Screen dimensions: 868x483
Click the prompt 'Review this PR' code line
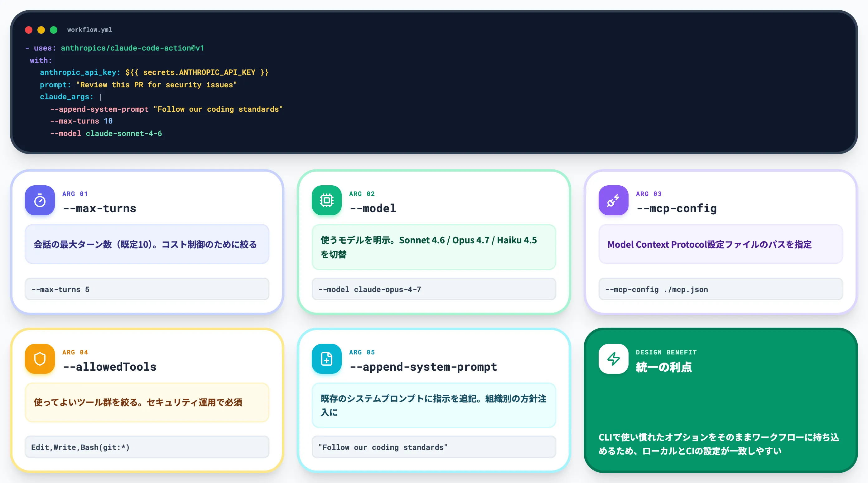click(x=138, y=85)
